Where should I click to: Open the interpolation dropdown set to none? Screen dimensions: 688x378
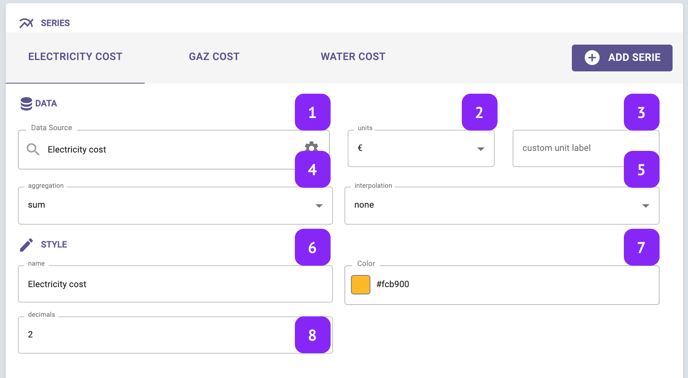pos(502,205)
